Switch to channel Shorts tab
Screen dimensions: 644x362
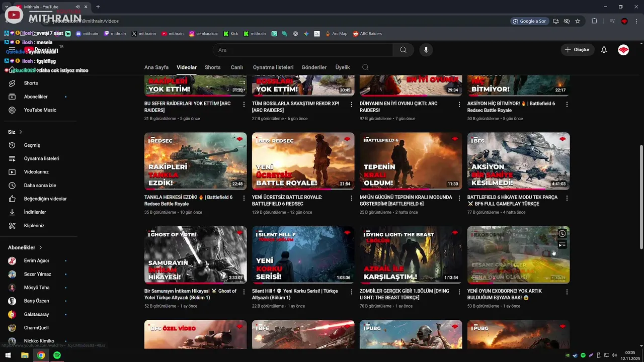[x=212, y=67]
